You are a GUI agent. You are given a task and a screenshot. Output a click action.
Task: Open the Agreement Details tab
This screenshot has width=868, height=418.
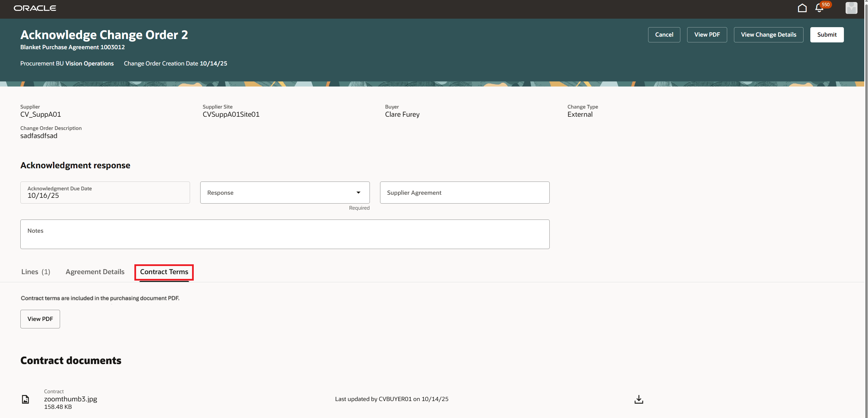click(95, 272)
